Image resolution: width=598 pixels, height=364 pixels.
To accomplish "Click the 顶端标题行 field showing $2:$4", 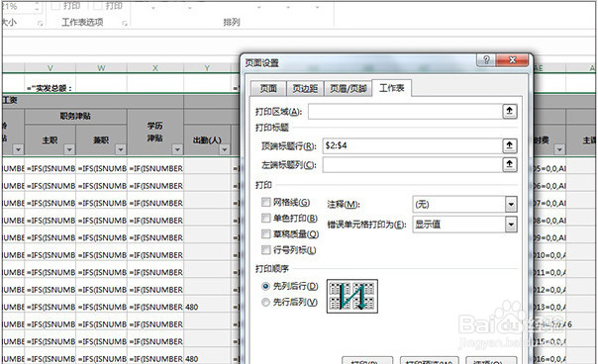I will [412, 145].
